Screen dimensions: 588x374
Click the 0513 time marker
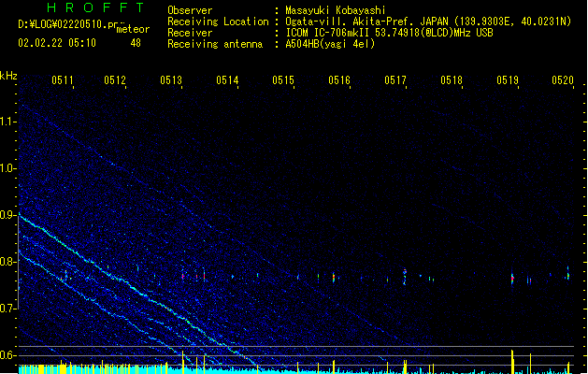tap(171, 80)
